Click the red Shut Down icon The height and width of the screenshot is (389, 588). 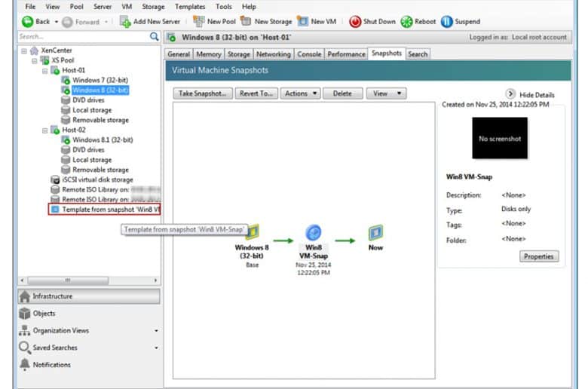(355, 22)
